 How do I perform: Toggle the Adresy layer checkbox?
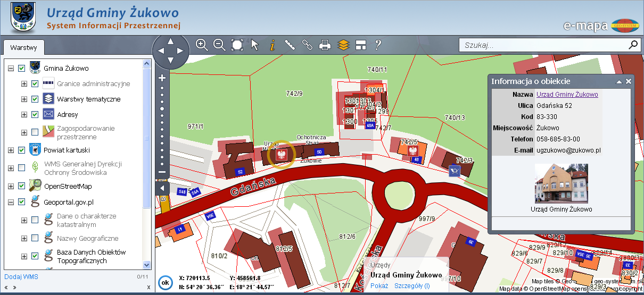[35, 114]
